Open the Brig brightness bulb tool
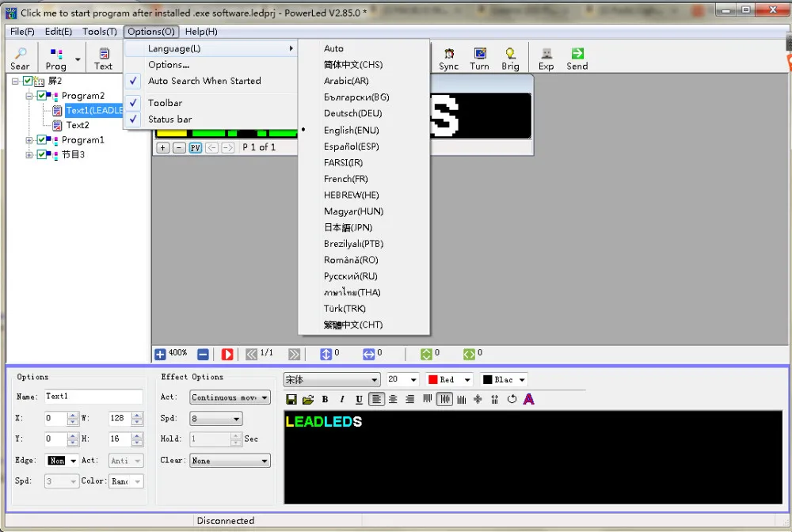This screenshot has height=532, width=792. pos(510,54)
